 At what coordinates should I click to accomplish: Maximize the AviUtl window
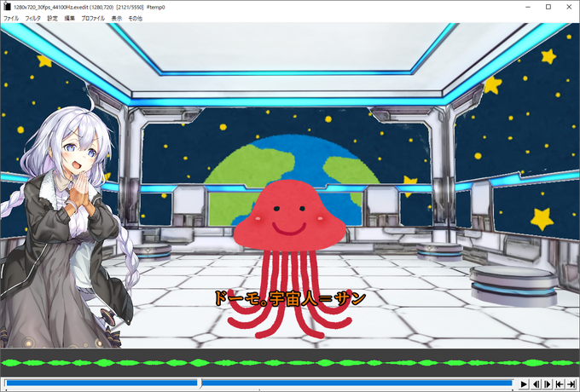point(548,7)
